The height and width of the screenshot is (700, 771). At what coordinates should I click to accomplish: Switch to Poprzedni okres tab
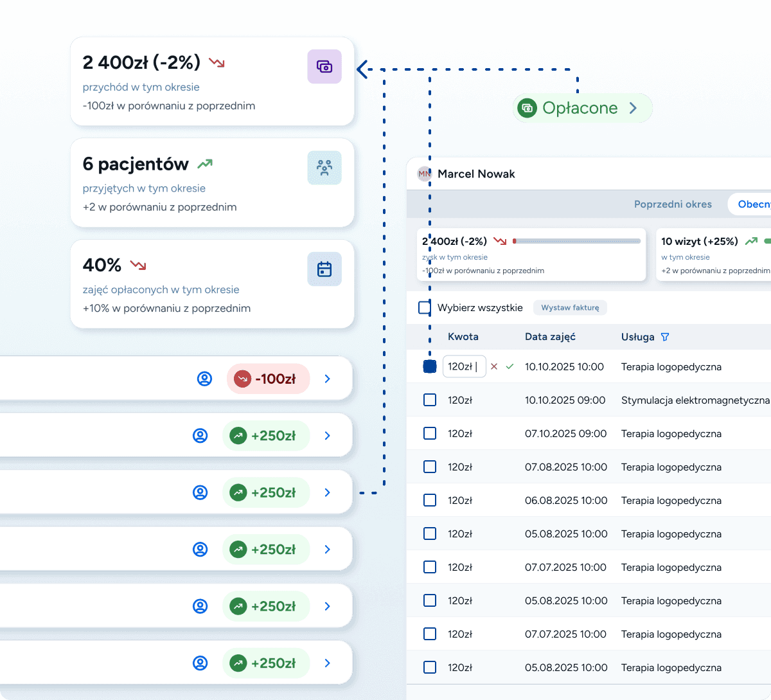click(673, 204)
